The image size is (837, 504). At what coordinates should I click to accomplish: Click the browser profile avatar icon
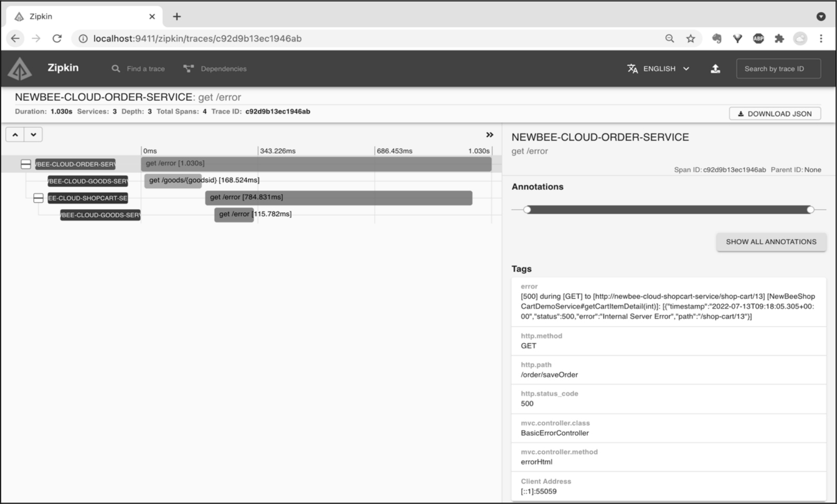(x=800, y=38)
